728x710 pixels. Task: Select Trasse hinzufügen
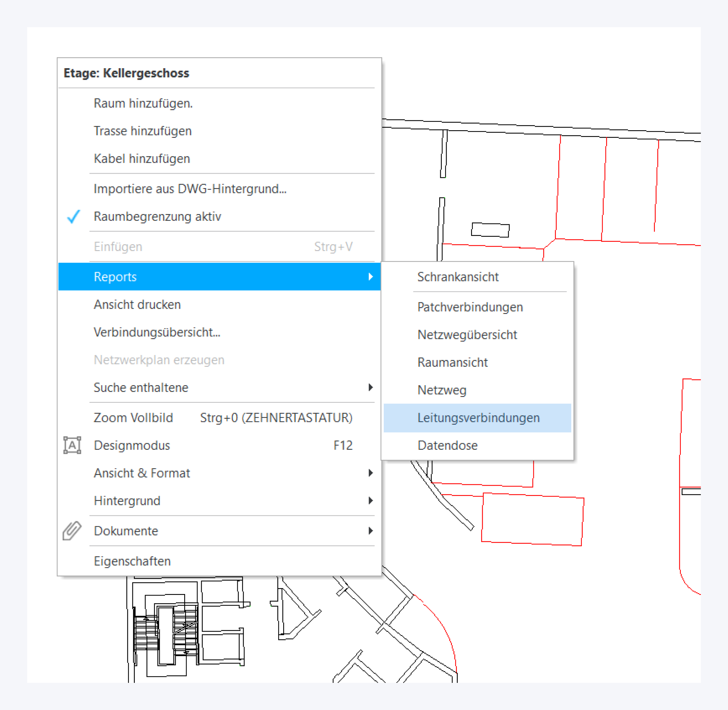143,131
